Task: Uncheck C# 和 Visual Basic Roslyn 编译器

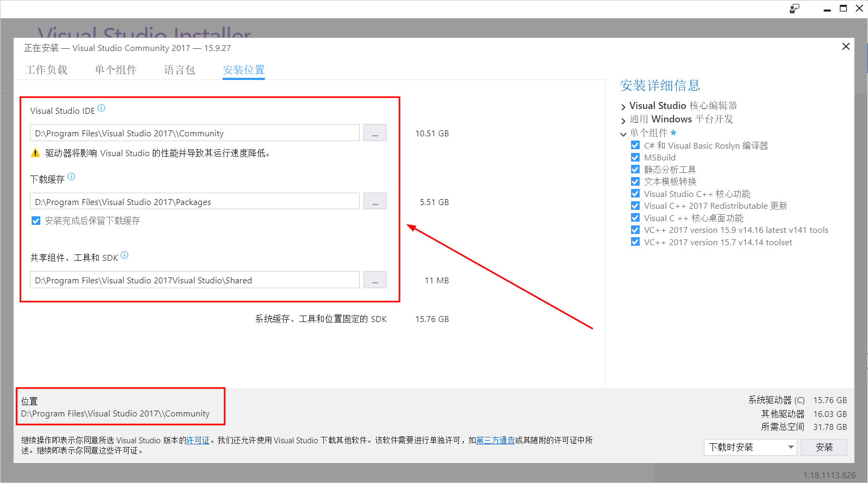Action: click(x=635, y=145)
